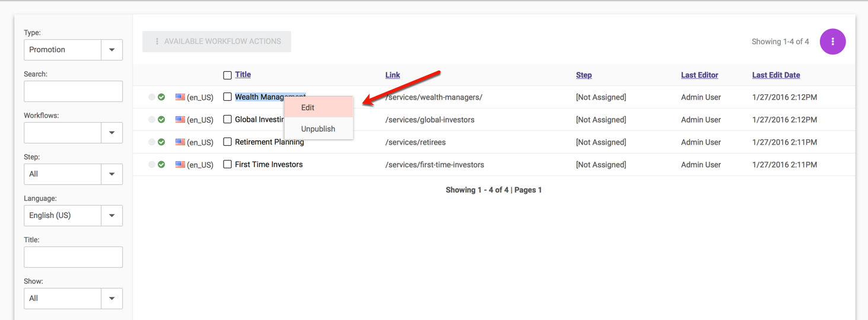Click green published status icon for Wealth Management

[161, 97]
